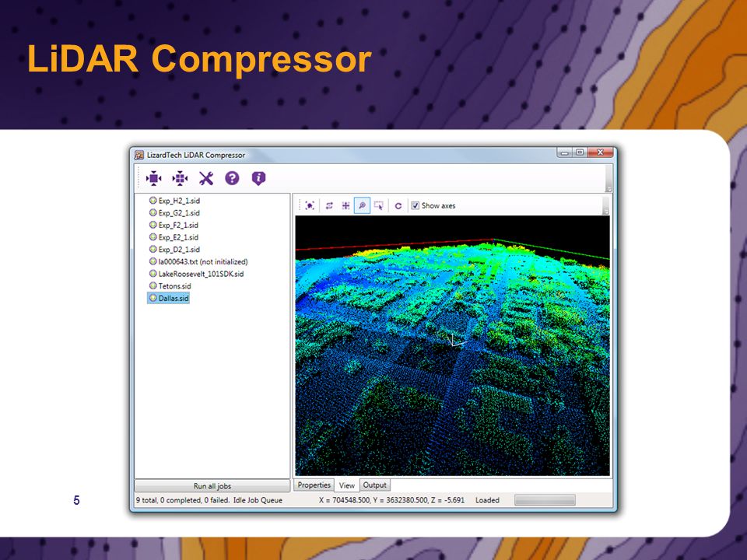Select Exp_D2_1.sid in the job list
Image resolution: width=747 pixels, height=560 pixels.
click(174, 249)
